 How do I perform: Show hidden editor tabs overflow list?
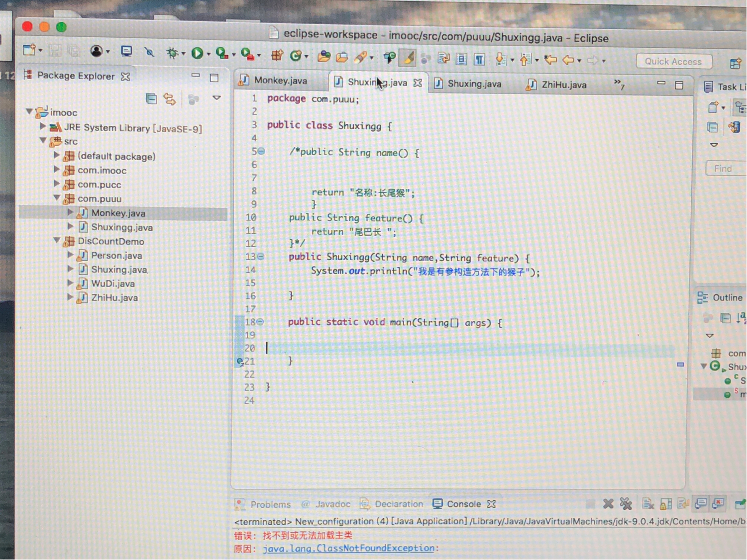pos(619,84)
